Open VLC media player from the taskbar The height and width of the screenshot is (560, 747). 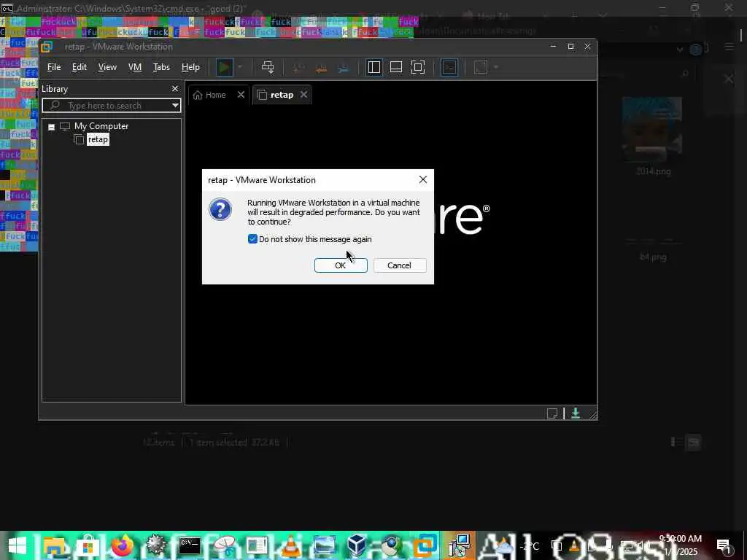(x=290, y=545)
